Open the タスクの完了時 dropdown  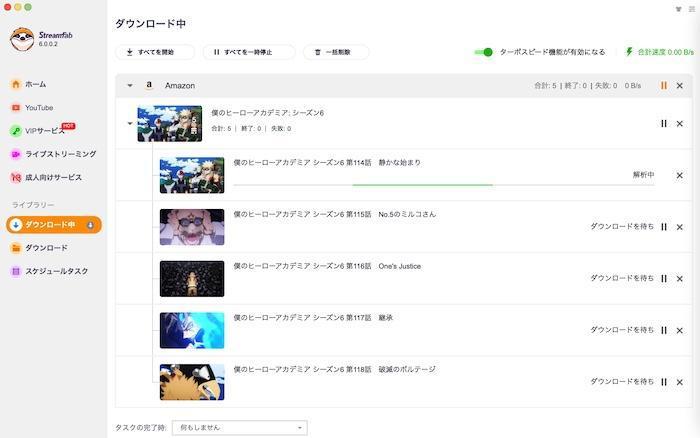point(240,428)
